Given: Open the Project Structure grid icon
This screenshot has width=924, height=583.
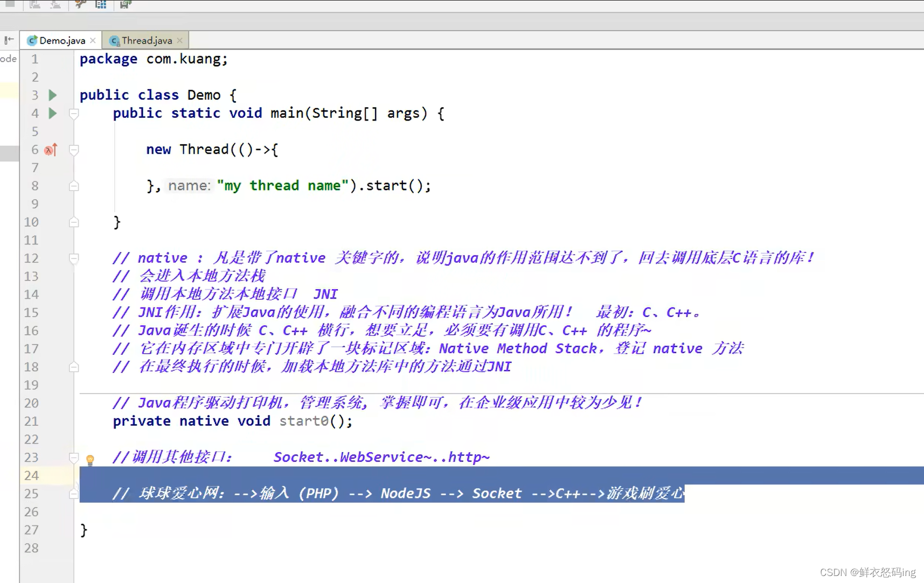Looking at the screenshot, I should tap(101, 5).
